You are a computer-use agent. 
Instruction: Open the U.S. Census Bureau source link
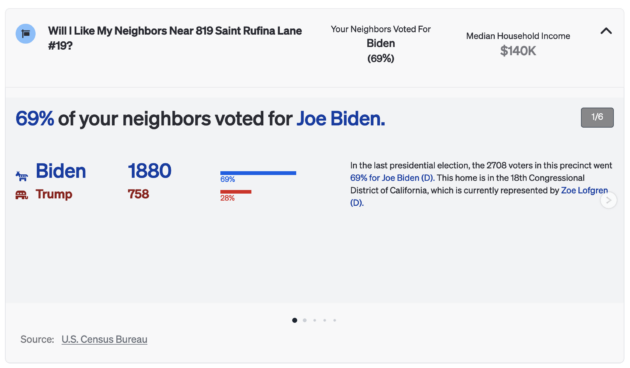(x=104, y=339)
